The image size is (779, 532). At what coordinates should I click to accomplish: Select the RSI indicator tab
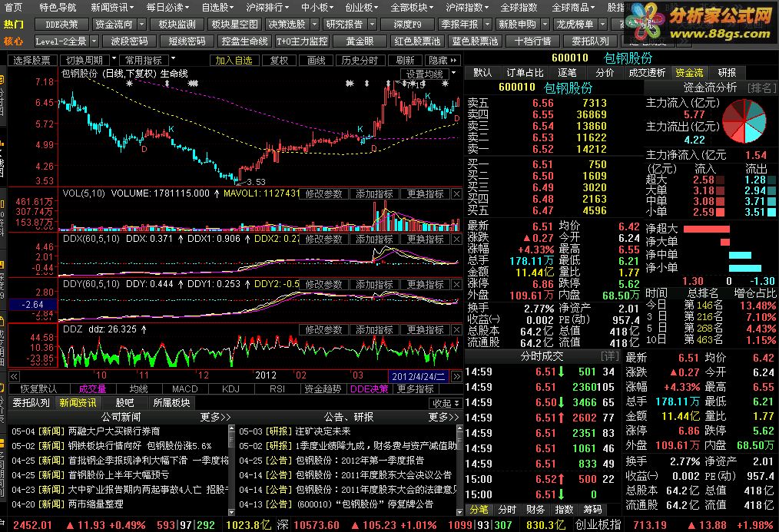pyautogui.click(x=277, y=388)
